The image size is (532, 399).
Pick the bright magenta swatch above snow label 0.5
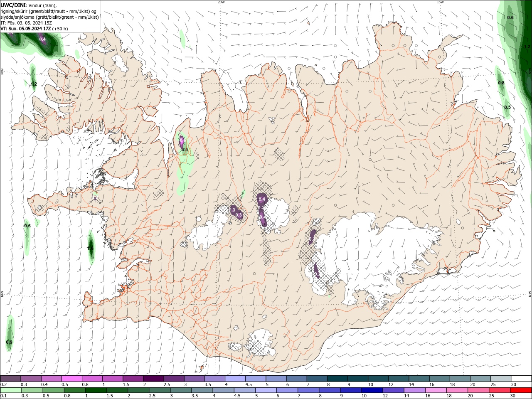(x=71, y=378)
